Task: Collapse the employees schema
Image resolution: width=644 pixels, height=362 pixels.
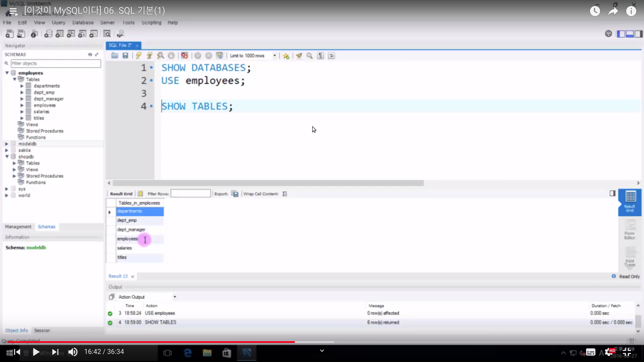Action: [7, 73]
